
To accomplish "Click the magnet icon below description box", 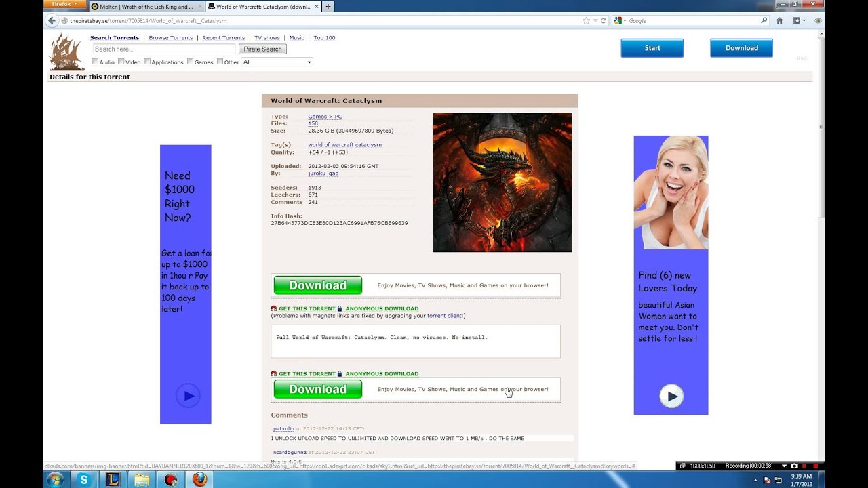I will [x=274, y=373].
